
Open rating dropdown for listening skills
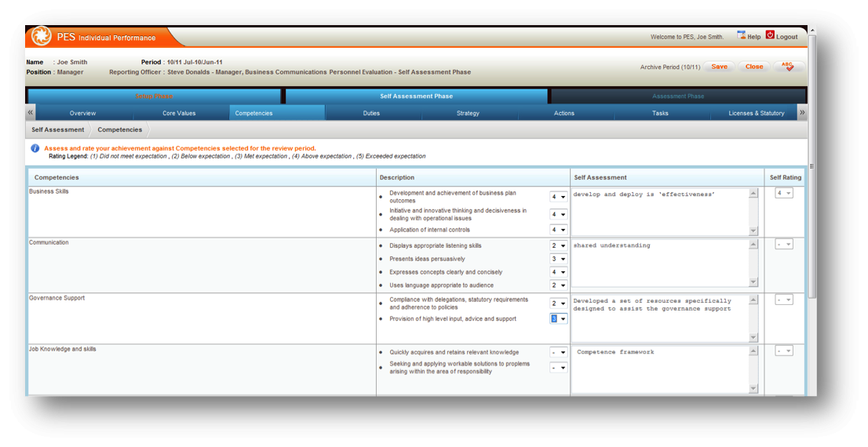point(558,245)
